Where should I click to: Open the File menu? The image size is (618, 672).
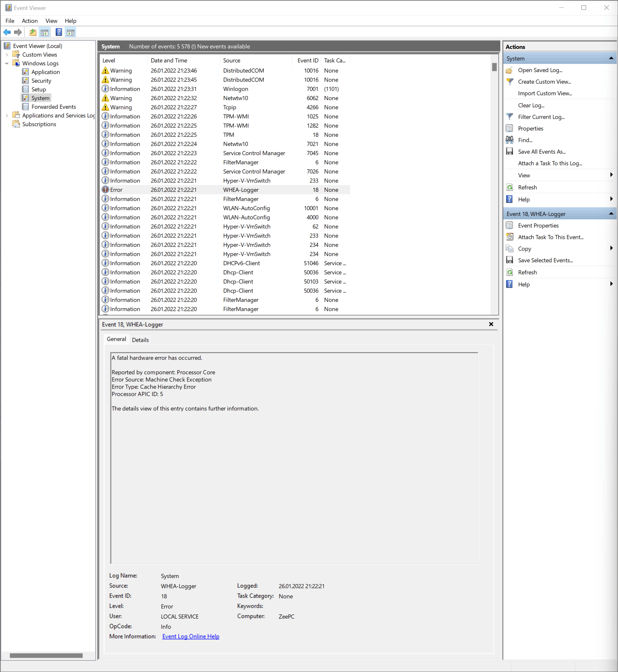[10, 21]
